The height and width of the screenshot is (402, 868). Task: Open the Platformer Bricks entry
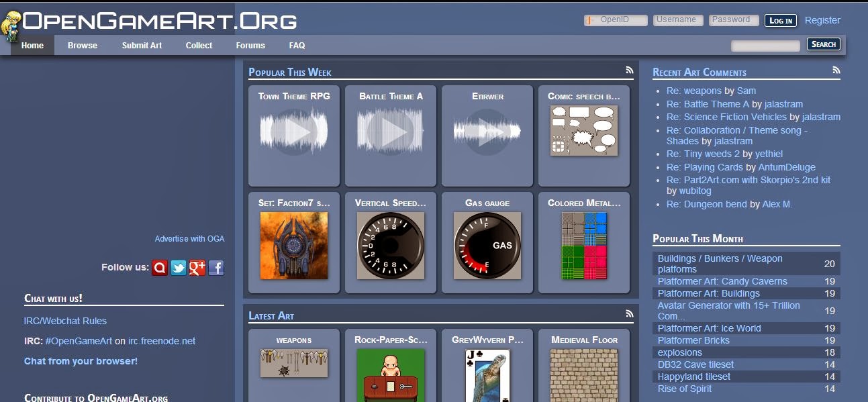tap(693, 340)
